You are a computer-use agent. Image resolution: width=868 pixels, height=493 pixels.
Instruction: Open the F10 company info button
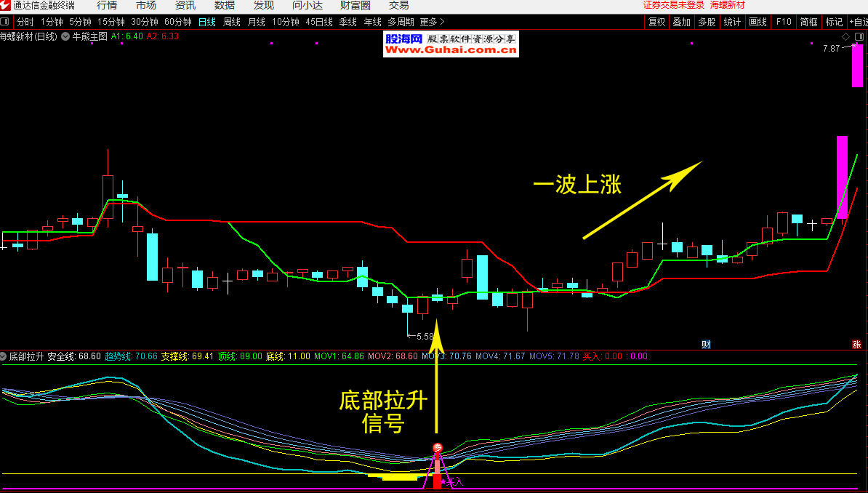tap(784, 22)
